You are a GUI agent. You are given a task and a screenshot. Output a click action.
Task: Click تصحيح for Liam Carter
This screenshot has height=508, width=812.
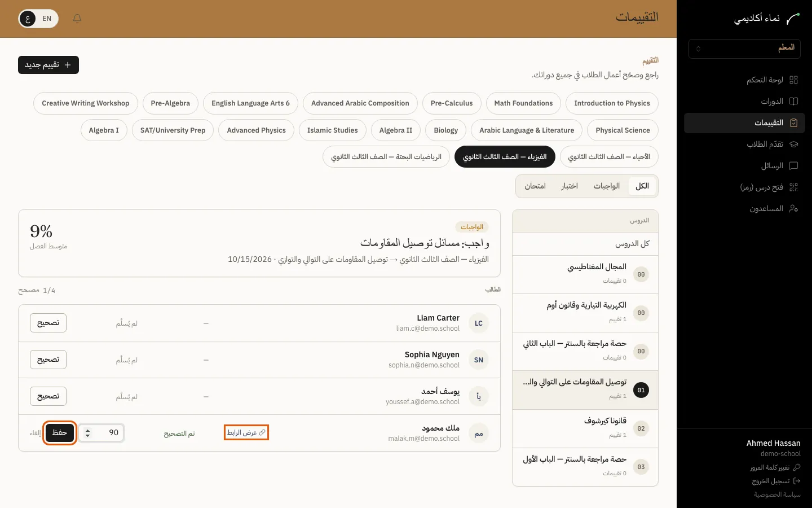[x=48, y=323]
